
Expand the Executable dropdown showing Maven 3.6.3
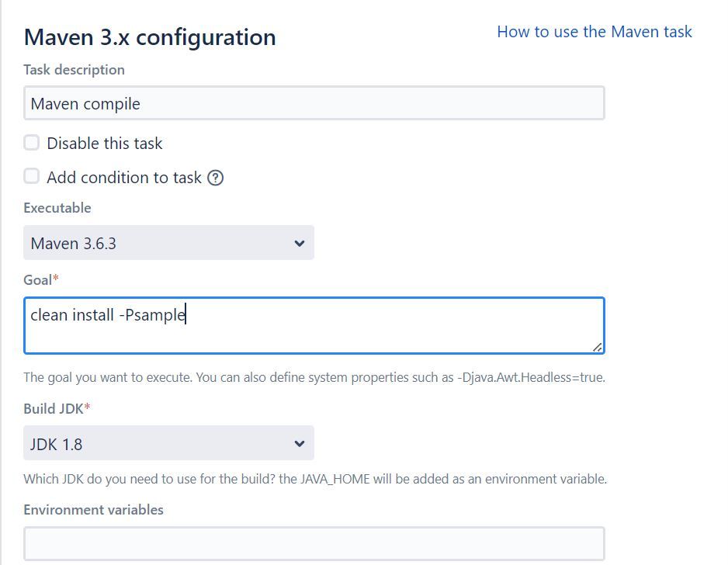168,243
